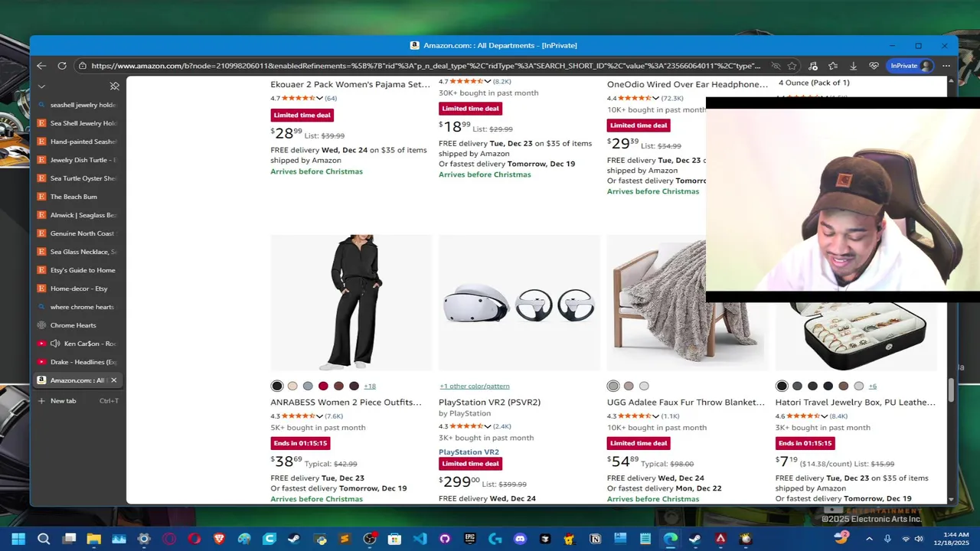Add page to favorites with the star icon
The height and width of the screenshot is (551, 980).
pos(792,66)
